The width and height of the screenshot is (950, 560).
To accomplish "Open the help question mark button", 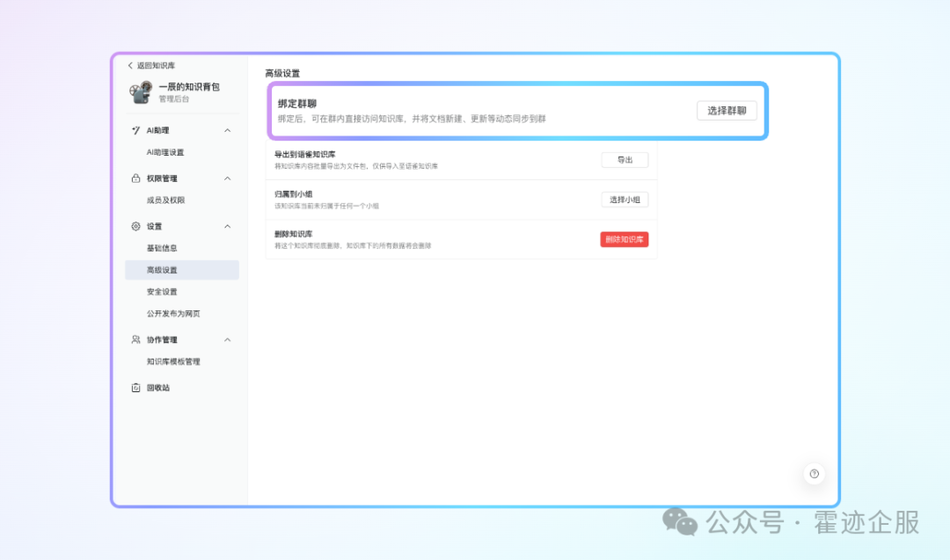I will [814, 474].
